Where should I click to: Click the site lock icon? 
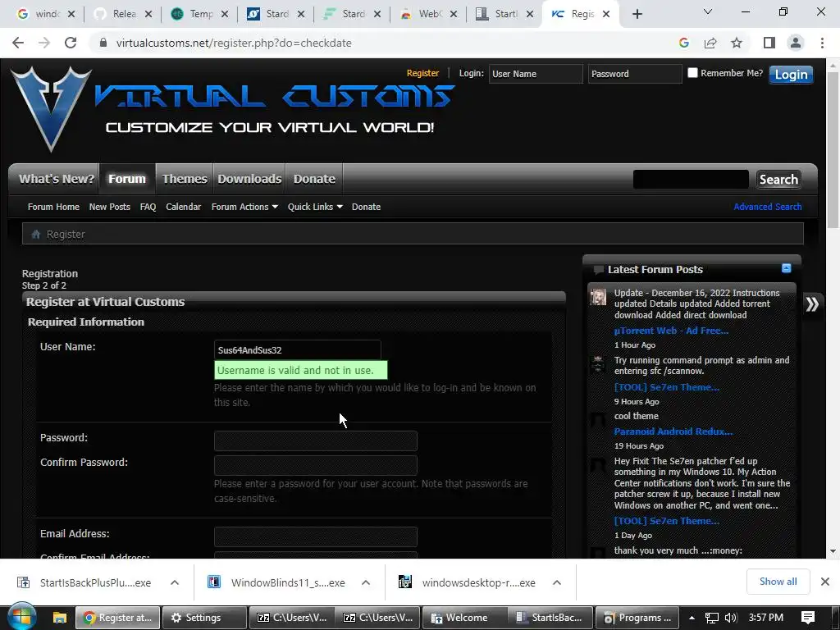click(103, 43)
